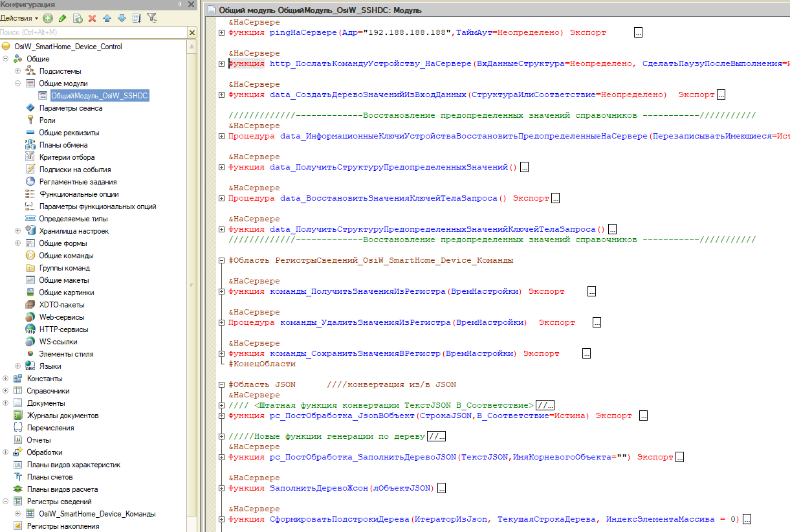Collapse the Регистры сведений node
Screen dimensions: 790x532
6,502
